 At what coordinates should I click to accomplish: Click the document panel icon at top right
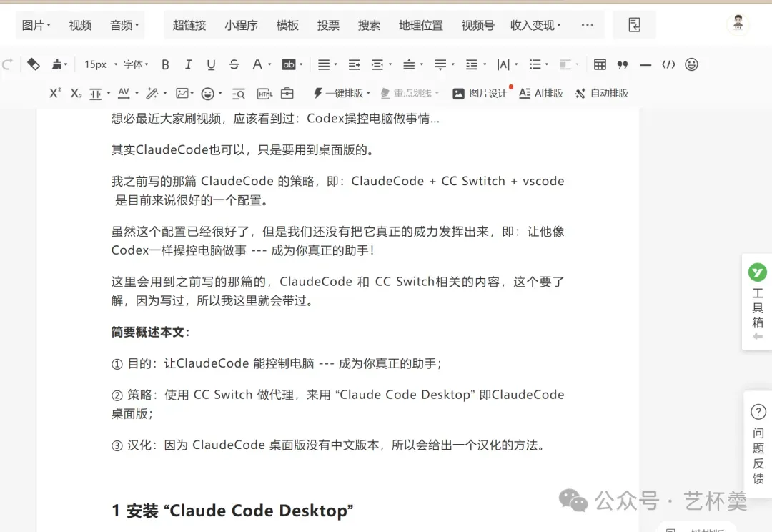pyautogui.click(x=634, y=24)
